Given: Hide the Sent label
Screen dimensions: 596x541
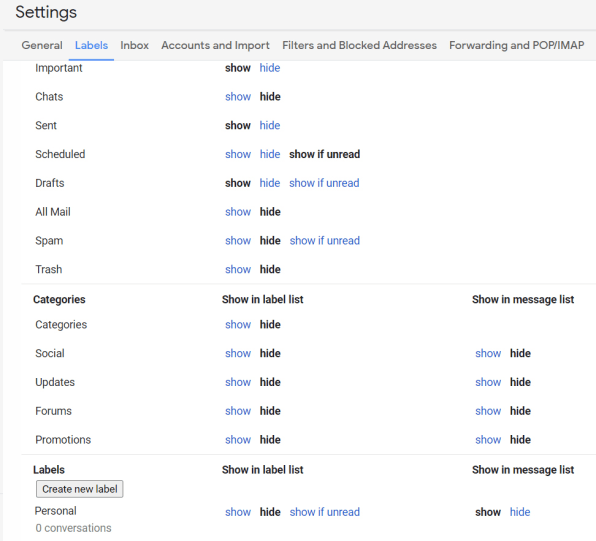Looking at the screenshot, I should pos(270,125).
